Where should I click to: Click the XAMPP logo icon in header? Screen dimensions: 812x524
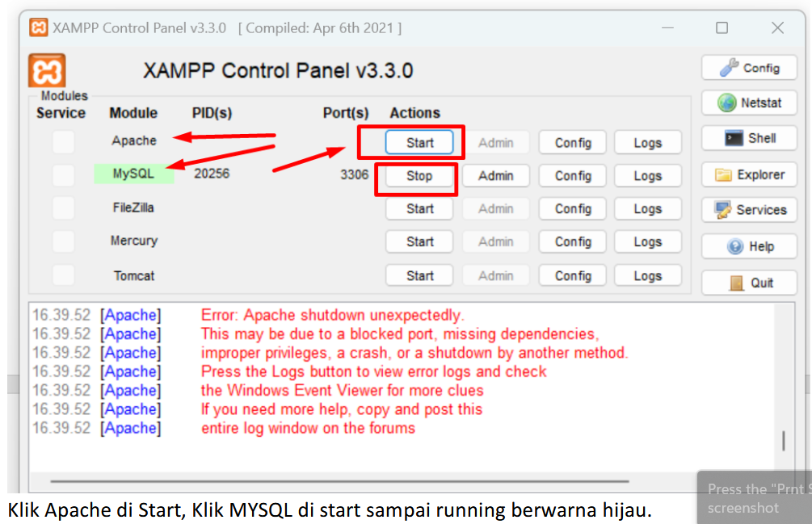coord(47,71)
